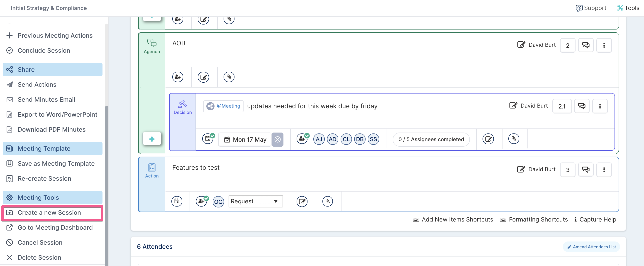644x266 pixels.
Task: Add assignee to AOB agenda item
Action: (x=178, y=77)
